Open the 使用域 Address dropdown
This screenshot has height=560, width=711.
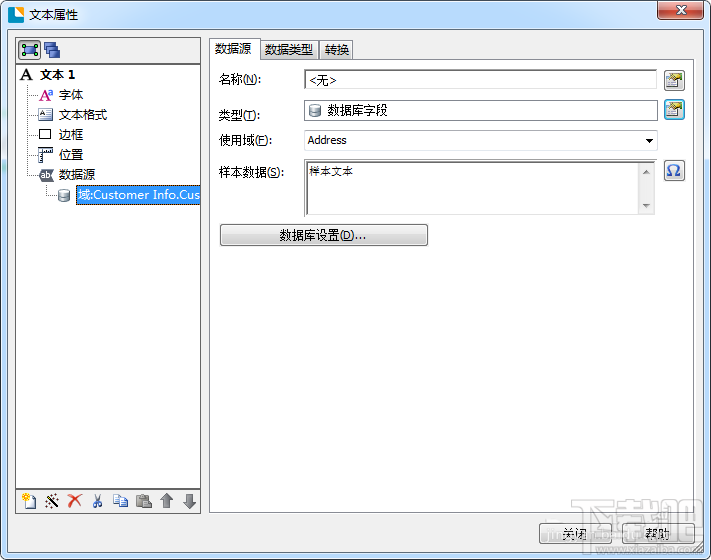(x=481, y=141)
